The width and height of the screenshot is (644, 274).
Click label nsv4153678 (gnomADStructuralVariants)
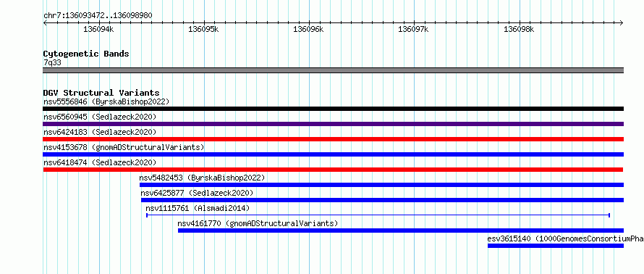pyautogui.click(x=124, y=147)
